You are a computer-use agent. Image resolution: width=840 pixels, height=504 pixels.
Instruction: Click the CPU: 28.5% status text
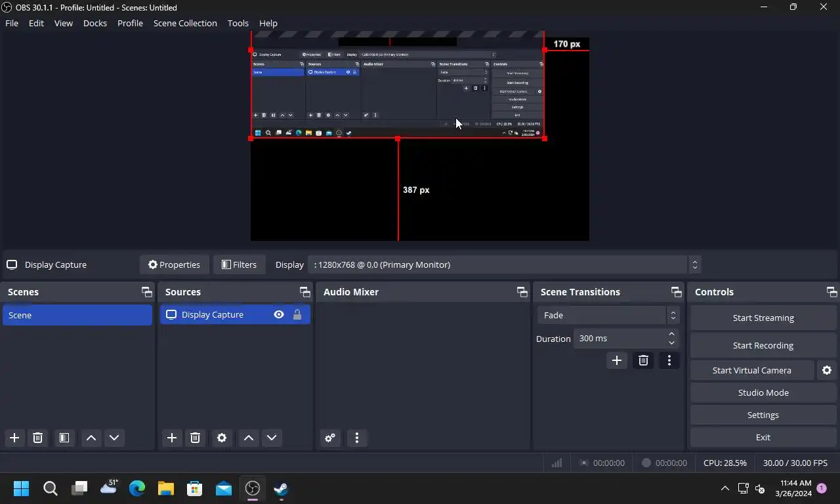(725, 463)
